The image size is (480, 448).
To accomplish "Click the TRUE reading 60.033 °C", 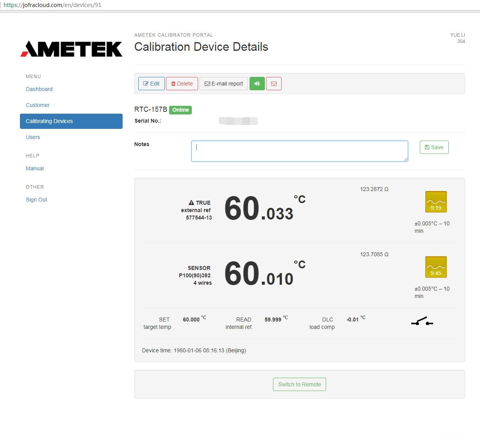I will pos(265,209).
